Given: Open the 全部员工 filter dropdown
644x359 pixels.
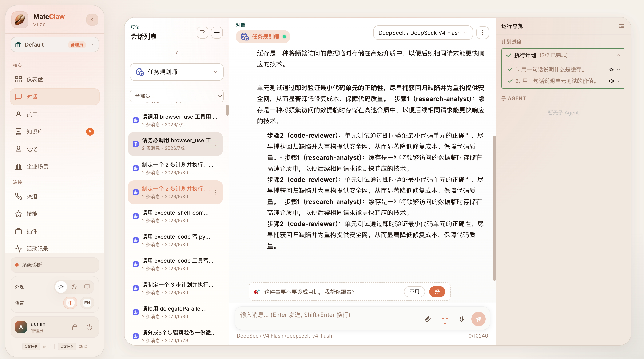Looking at the screenshot, I should pos(176,96).
